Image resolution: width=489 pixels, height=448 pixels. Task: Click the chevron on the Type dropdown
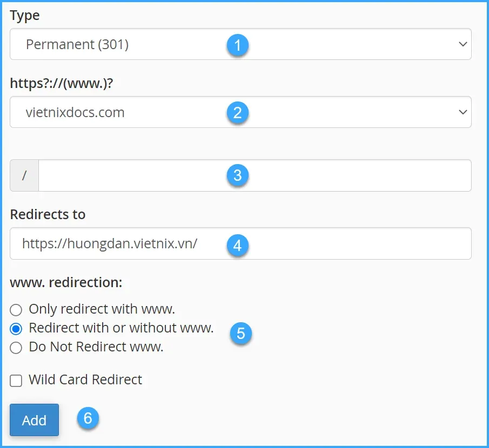tap(463, 44)
